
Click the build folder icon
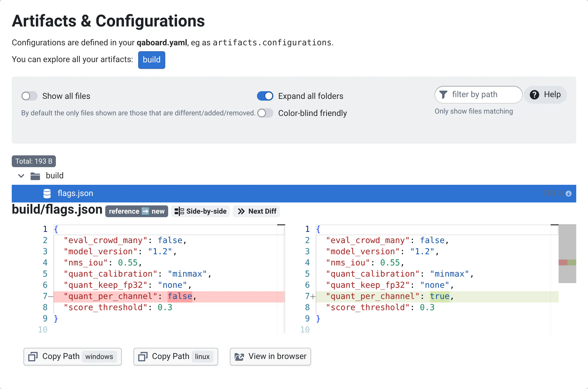pos(35,176)
